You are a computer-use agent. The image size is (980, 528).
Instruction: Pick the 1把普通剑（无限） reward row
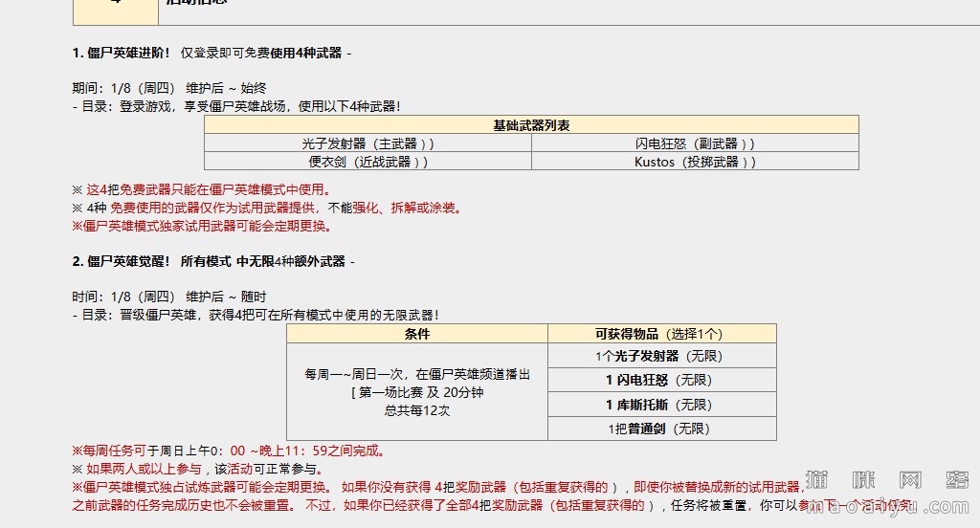[x=661, y=429]
